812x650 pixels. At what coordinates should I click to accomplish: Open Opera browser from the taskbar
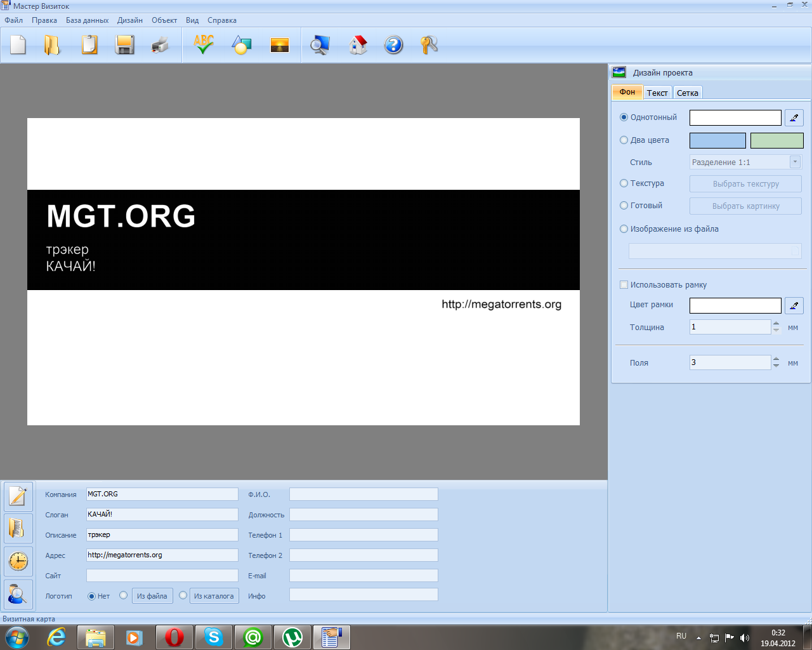(174, 637)
